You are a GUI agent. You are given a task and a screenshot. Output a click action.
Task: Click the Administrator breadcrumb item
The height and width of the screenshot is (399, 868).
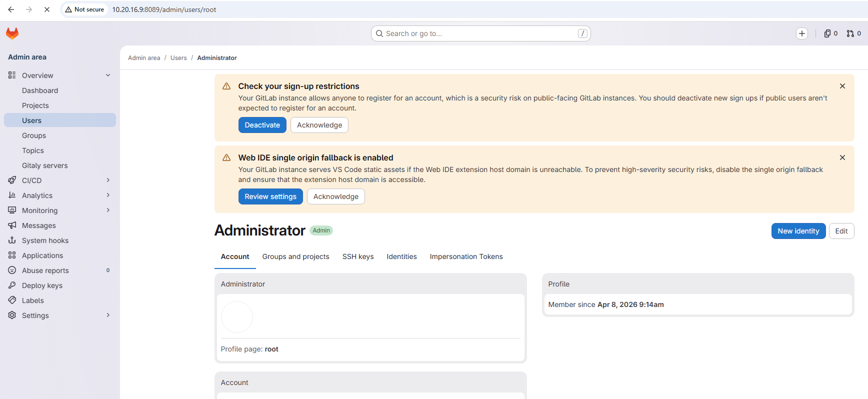point(217,58)
